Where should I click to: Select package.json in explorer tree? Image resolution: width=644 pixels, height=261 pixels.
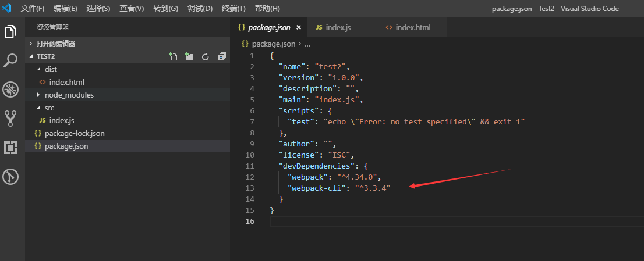[128, 146]
